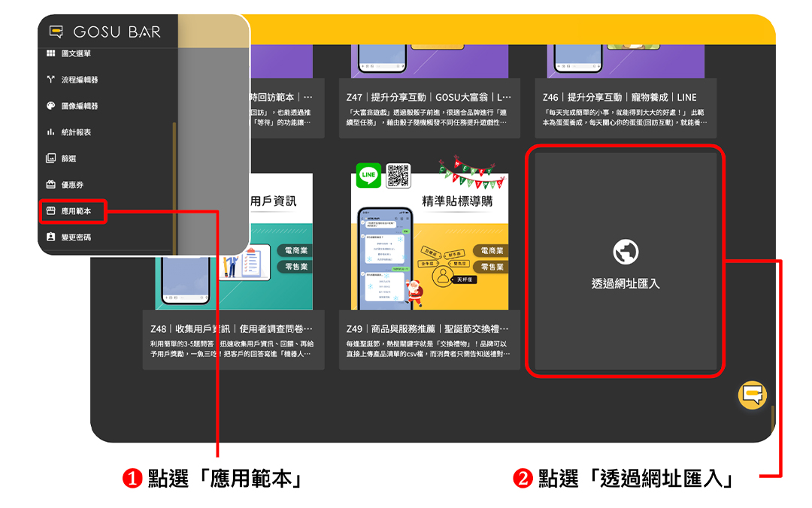Open the Z47 GOSU大富翁 template title
The height and width of the screenshot is (508, 812).
coord(429,98)
